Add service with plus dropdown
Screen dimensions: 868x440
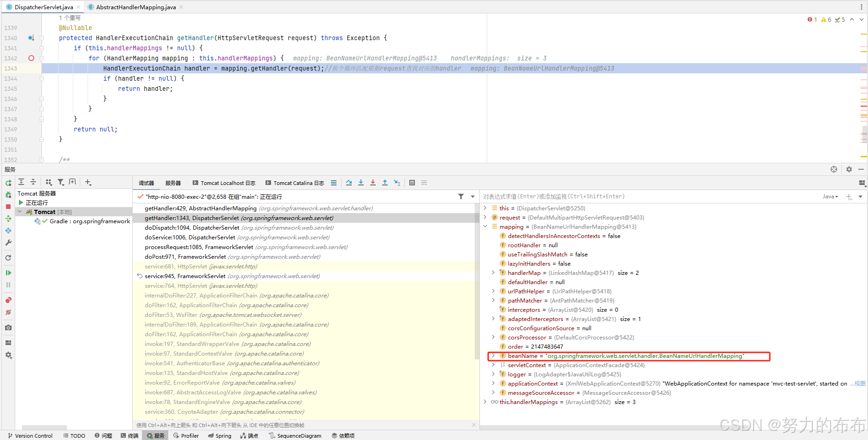tap(89, 182)
